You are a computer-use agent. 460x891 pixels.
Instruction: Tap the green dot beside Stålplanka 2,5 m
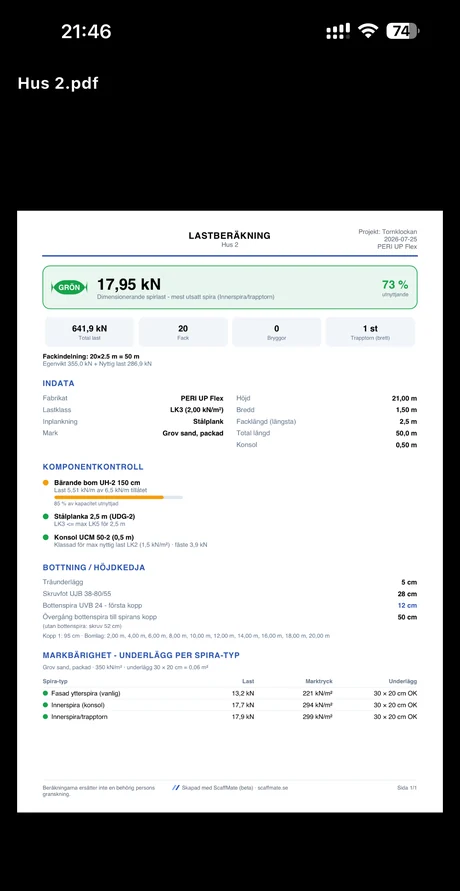(45, 516)
